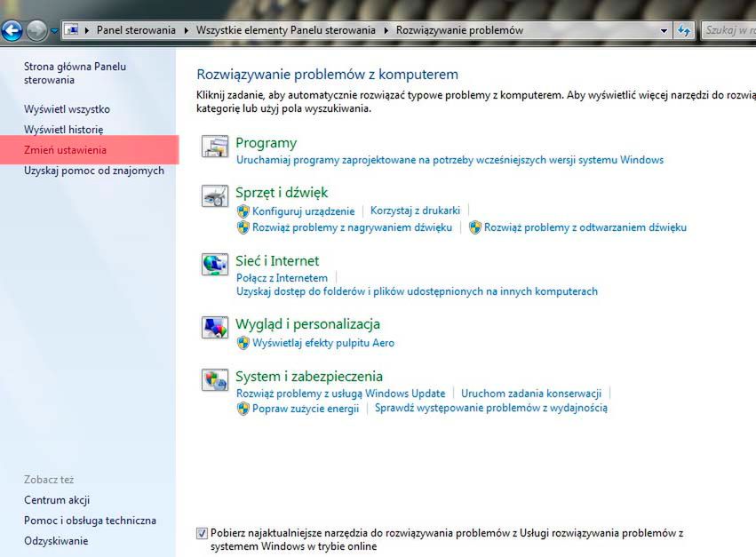Open the Sieć i Internet heading
756x557 pixels.
click(x=277, y=261)
